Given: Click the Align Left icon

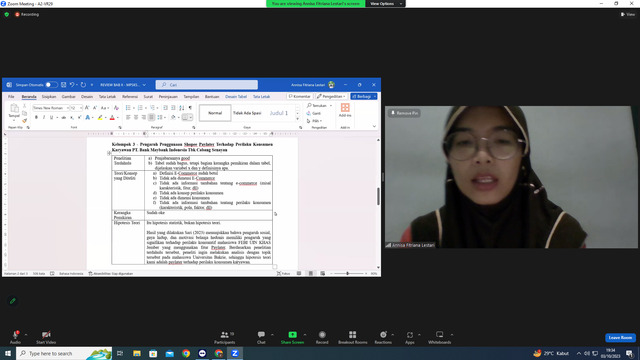Looking at the screenshot, I should point(128,118).
